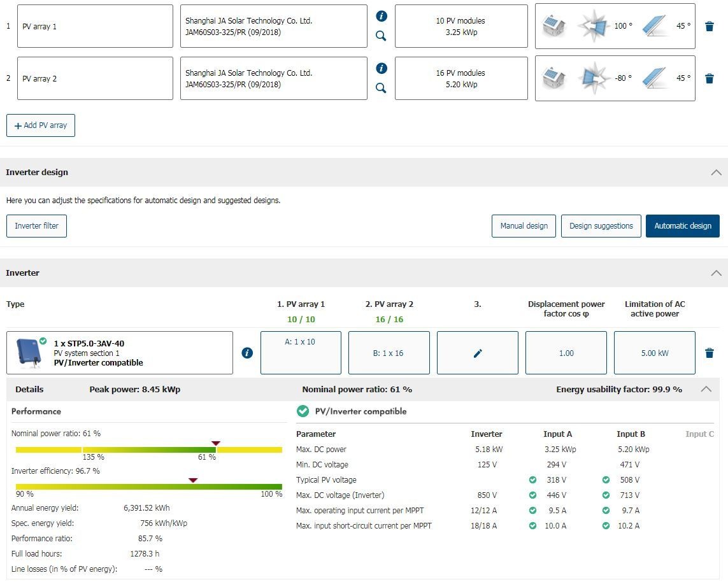
Task: Collapse the Inverter design section
Action: 716,173
